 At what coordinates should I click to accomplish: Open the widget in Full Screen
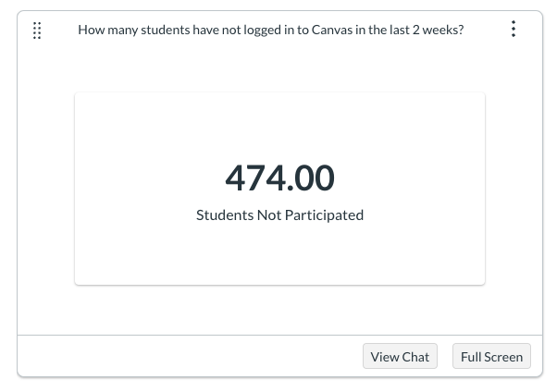pyautogui.click(x=491, y=357)
